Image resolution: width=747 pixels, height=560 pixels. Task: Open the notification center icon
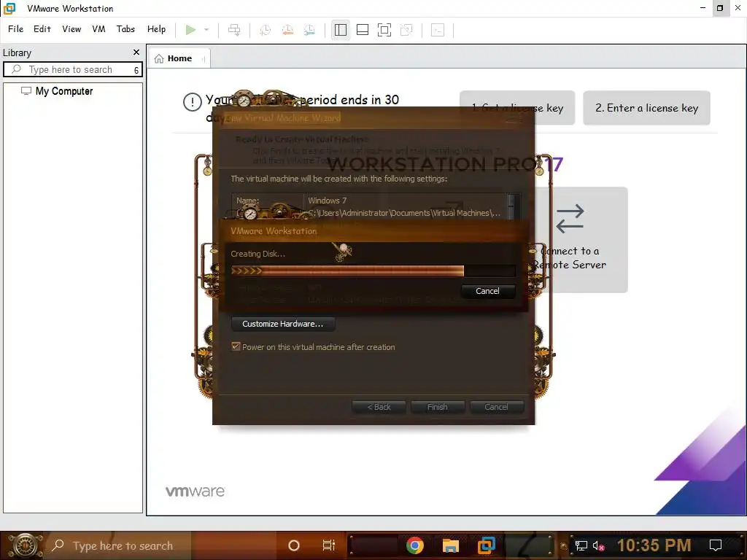(x=716, y=545)
